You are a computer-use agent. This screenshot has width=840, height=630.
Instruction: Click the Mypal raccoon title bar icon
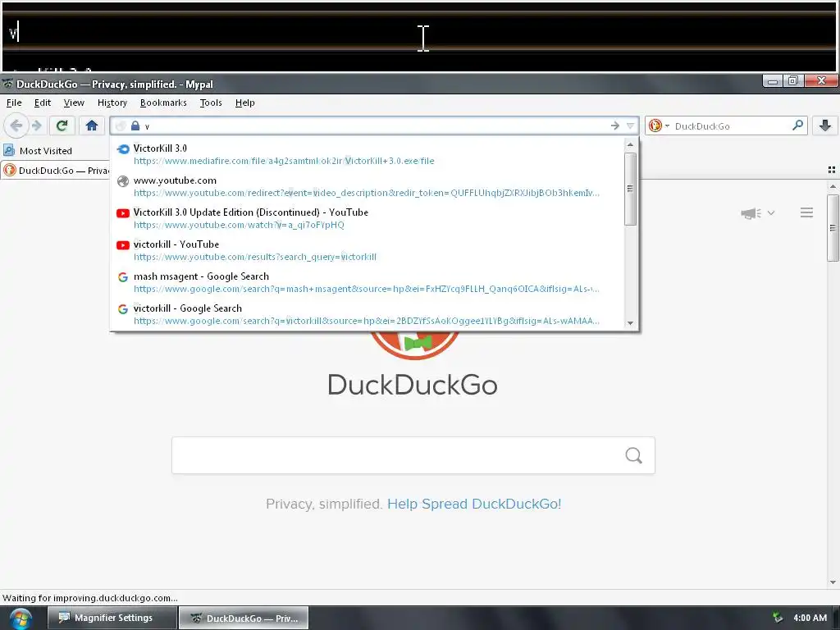[7, 84]
